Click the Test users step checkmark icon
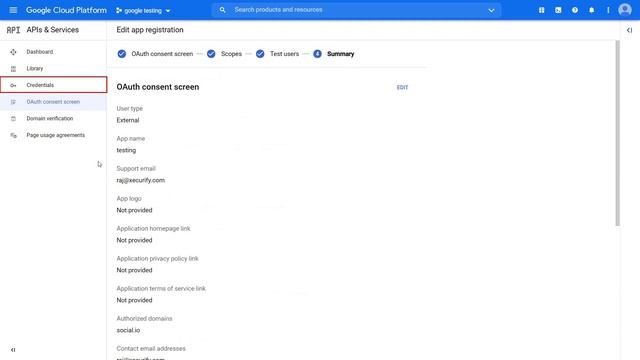This screenshot has height=360, width=640. 260,54
